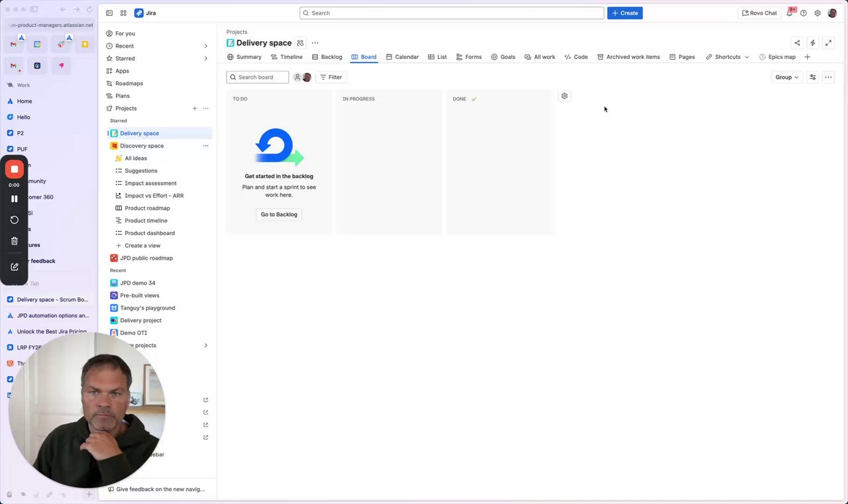Viewport: 848px width, 504px height.
Task: Click Create a view in sidebar
Action: 142,246
